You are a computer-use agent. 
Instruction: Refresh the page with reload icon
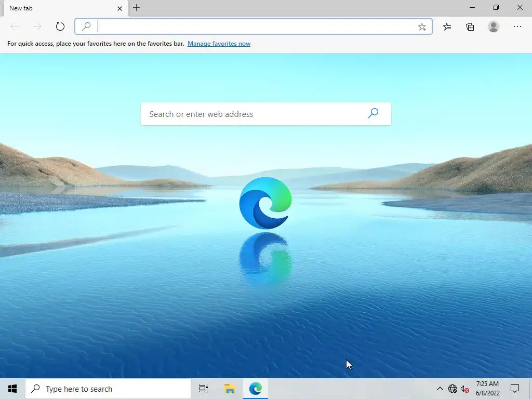click(x=60, y=26)
